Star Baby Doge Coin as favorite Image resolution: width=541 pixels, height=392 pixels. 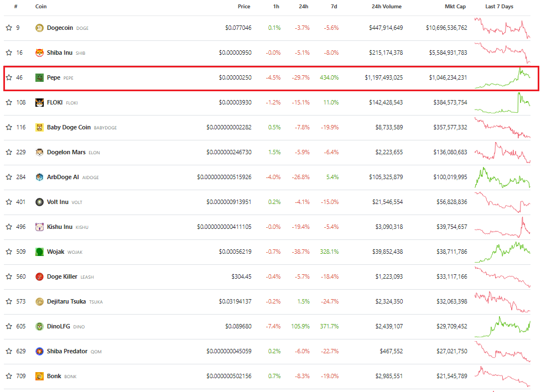9,127
